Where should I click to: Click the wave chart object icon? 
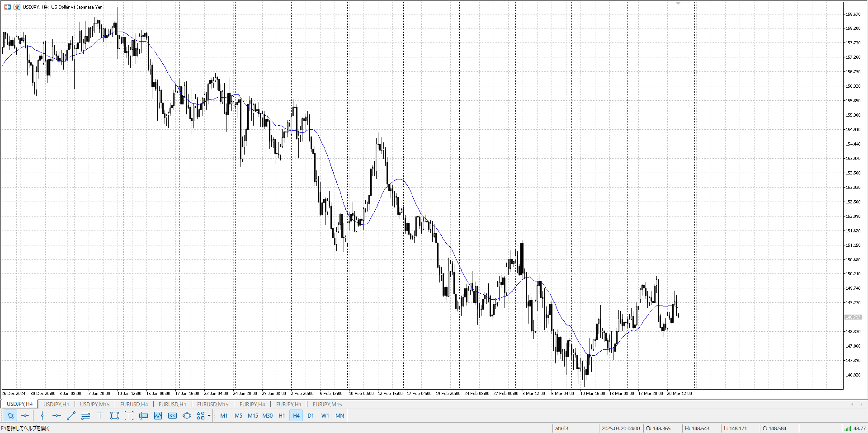pos(158,416)
